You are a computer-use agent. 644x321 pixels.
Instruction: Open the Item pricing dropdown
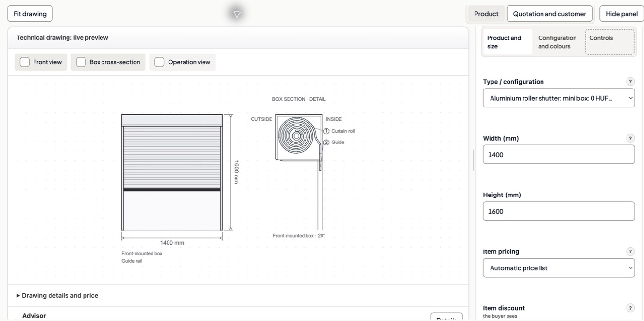click(559, 268)
